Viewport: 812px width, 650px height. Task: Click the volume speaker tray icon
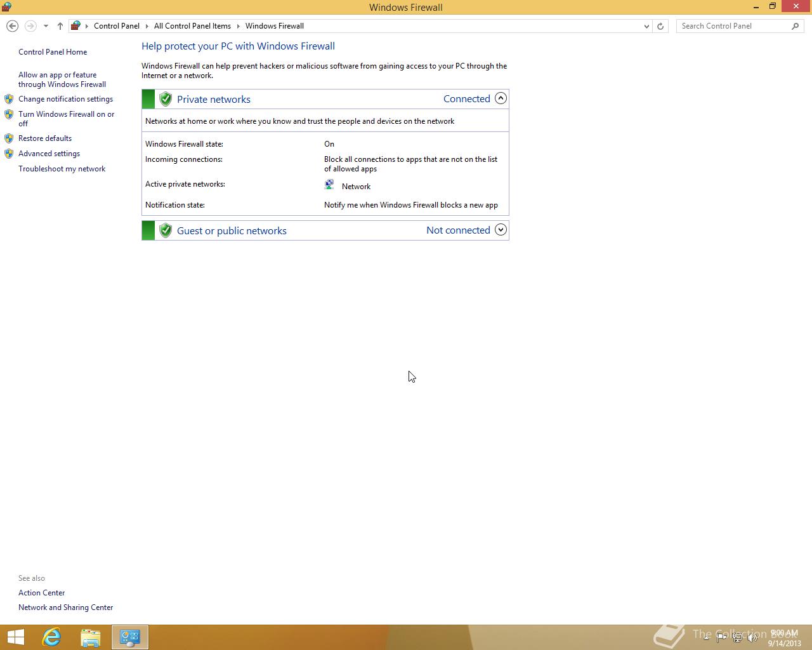[x=752, y=637]
